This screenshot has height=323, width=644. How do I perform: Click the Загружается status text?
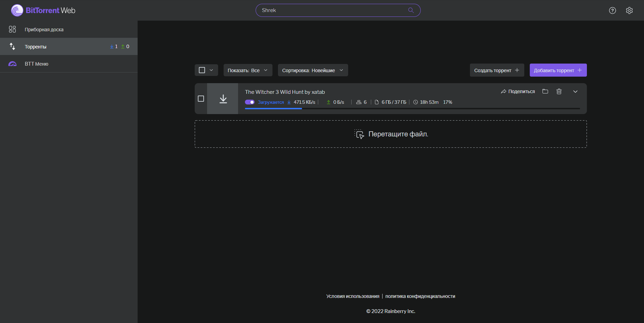(x=271, y=102)
